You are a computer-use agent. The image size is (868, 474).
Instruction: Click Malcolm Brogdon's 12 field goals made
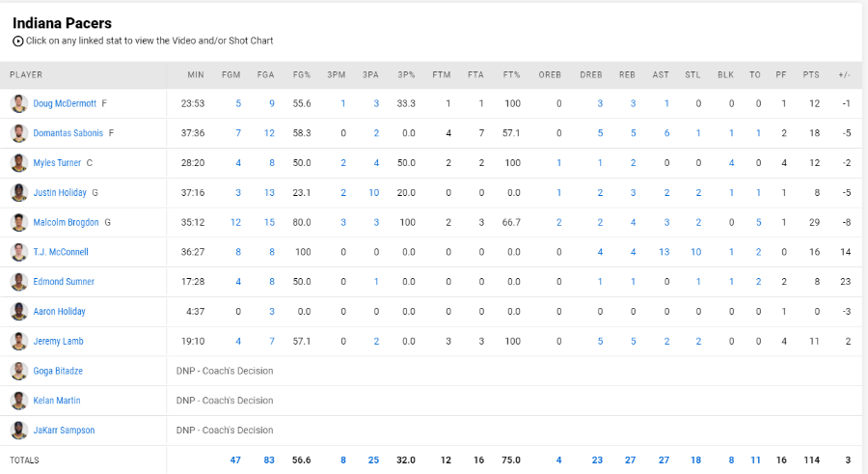pos(235,222)
